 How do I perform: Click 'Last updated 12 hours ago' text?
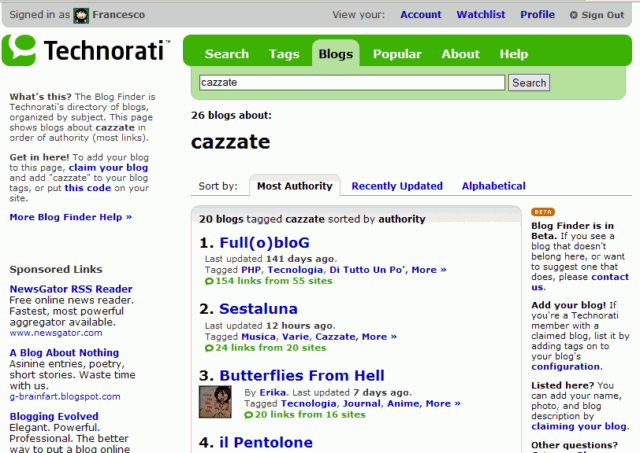click(270, 326)
